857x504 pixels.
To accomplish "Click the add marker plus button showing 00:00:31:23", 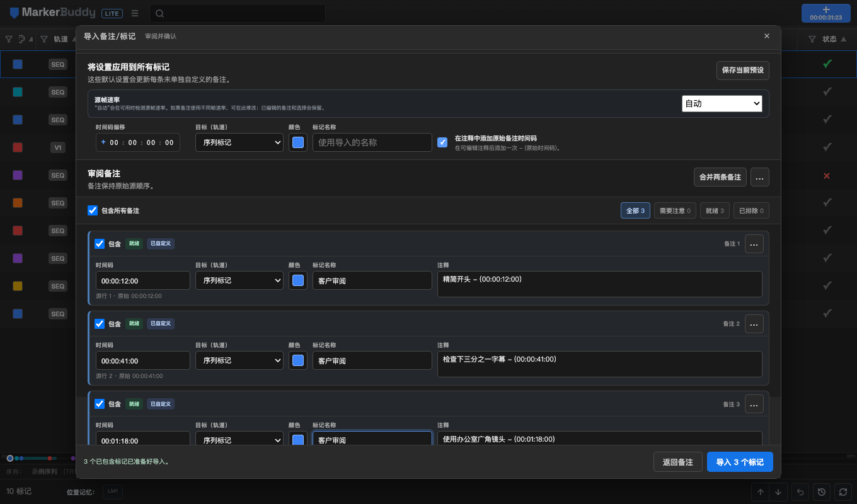I will (x=825, y=13).
